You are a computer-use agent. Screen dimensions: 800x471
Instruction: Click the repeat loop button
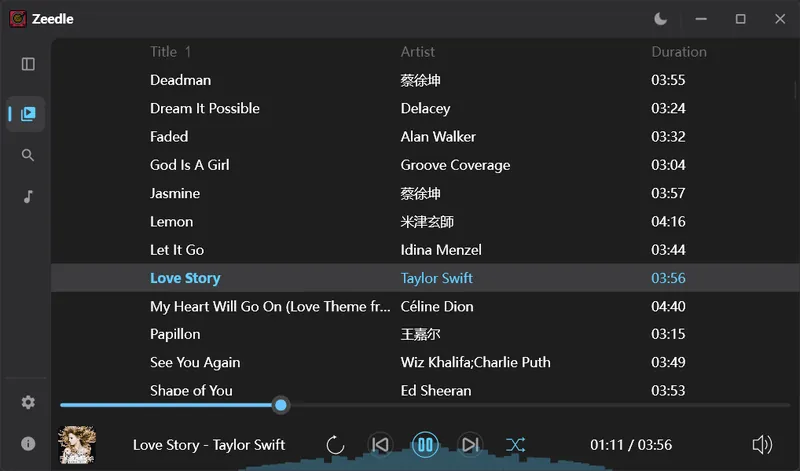[x=335, y=445]
